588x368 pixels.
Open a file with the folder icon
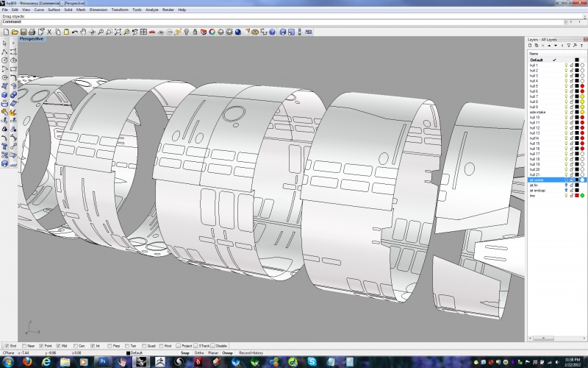tap(15, 32)
